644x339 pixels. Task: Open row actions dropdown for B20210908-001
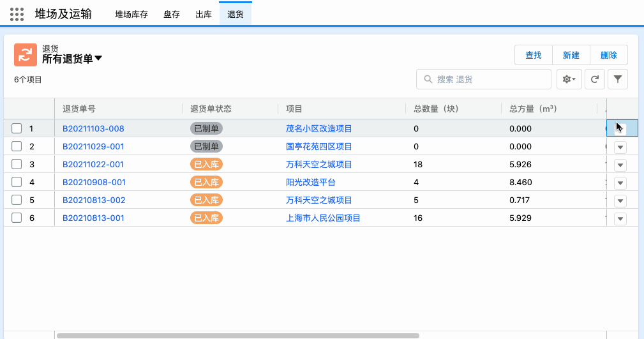(x=620, y=183)
